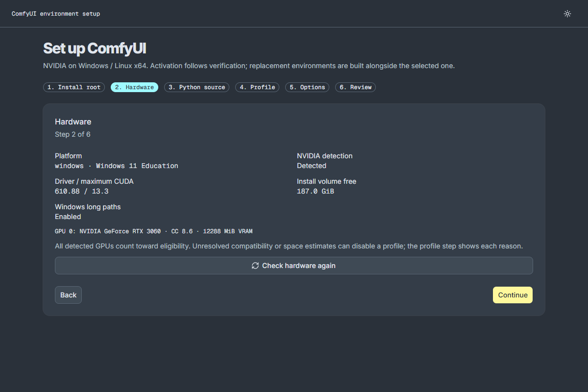Click the Set up ComfyUI heading
The image size is (588, 392).
pos(95,49)
